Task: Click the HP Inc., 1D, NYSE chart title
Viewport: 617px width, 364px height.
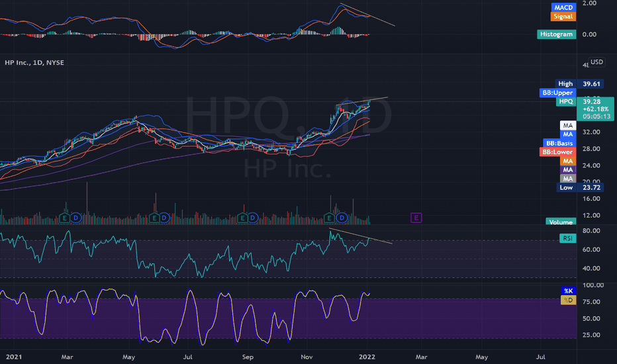Action: [x=34, y=63]
